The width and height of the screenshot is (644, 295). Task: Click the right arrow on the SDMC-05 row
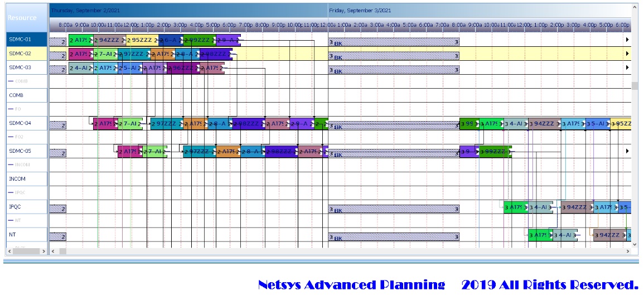(x=627, y=151)
